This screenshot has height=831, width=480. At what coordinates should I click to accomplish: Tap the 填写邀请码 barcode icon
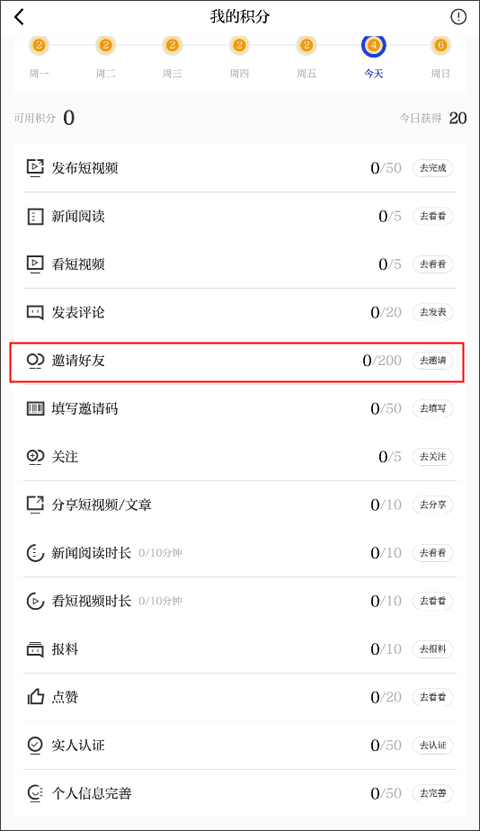[35, 409]
